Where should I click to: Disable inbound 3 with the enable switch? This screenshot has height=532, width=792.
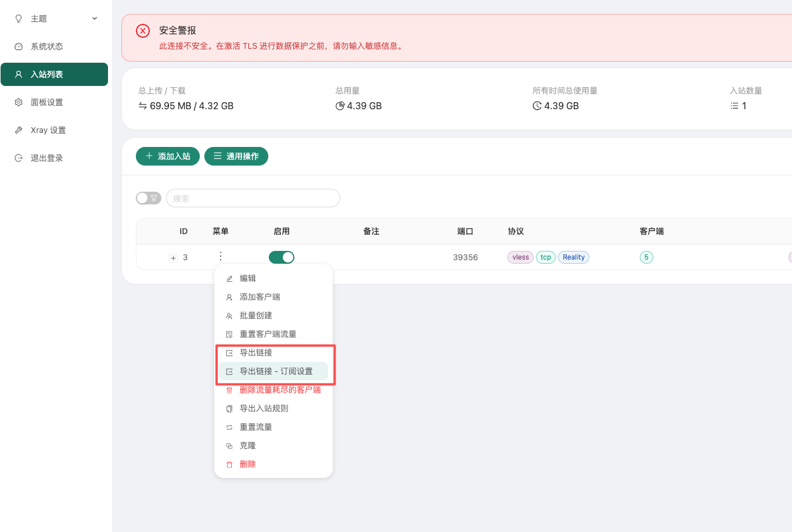point(282,257)
